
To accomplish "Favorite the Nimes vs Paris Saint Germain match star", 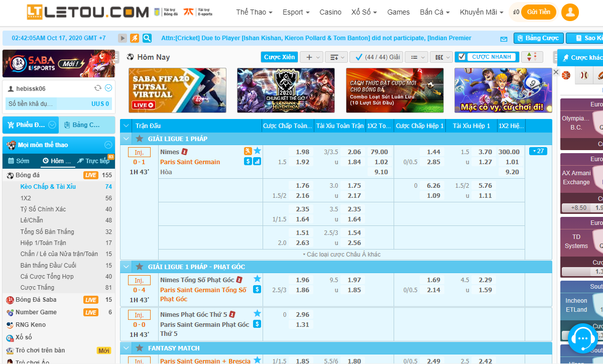I will point(257,151).
